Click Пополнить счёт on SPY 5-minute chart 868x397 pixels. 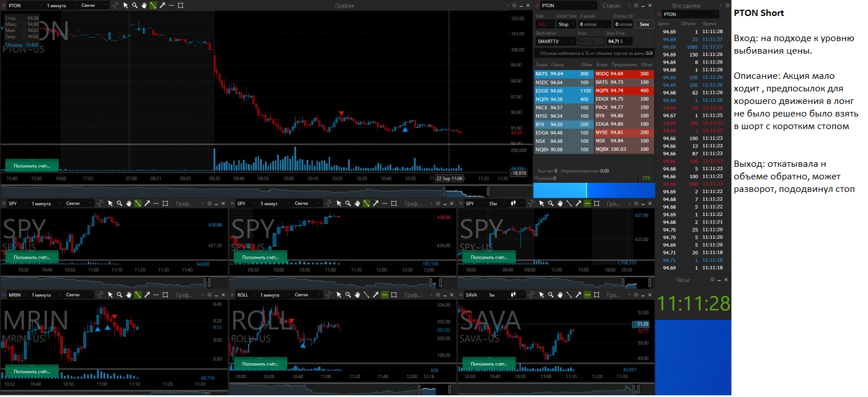(261, 257)
